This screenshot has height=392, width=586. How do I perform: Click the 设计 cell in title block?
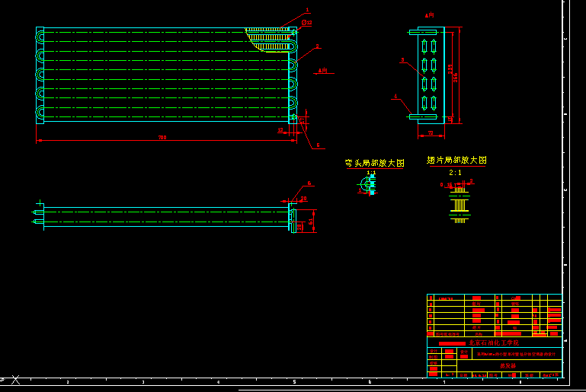[x=434, y=352]
